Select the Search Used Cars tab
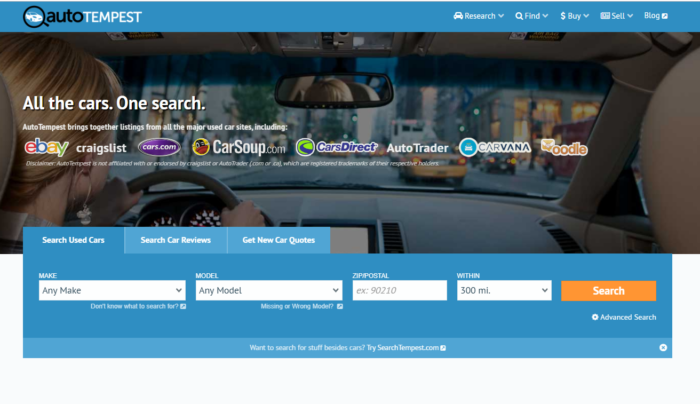Screen dimensions: 700x404 click(x=74, y=240)
